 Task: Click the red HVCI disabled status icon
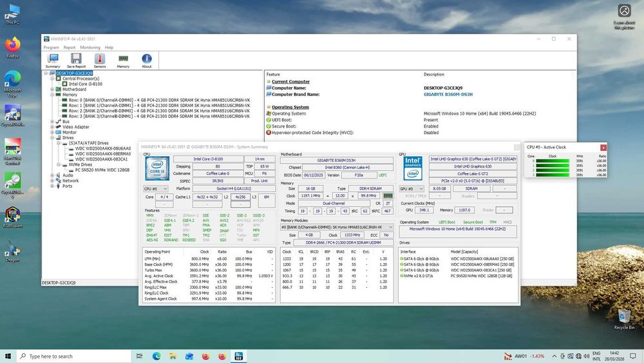(269, 132)
